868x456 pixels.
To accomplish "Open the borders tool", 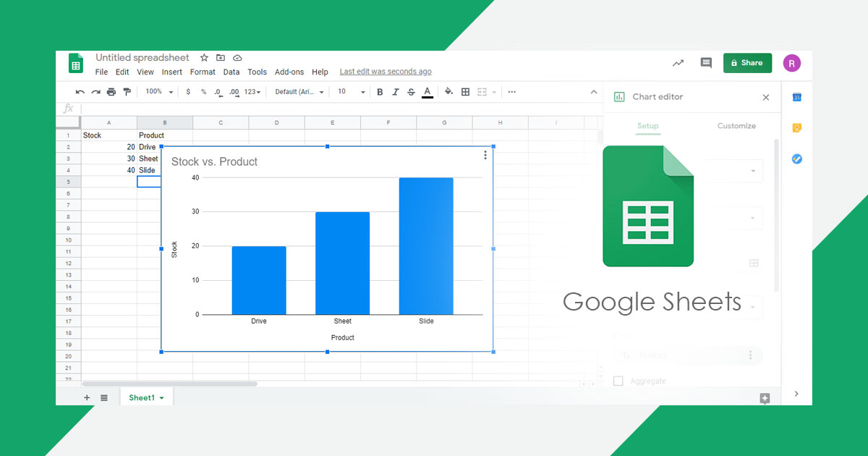I will tap(465, 91).
